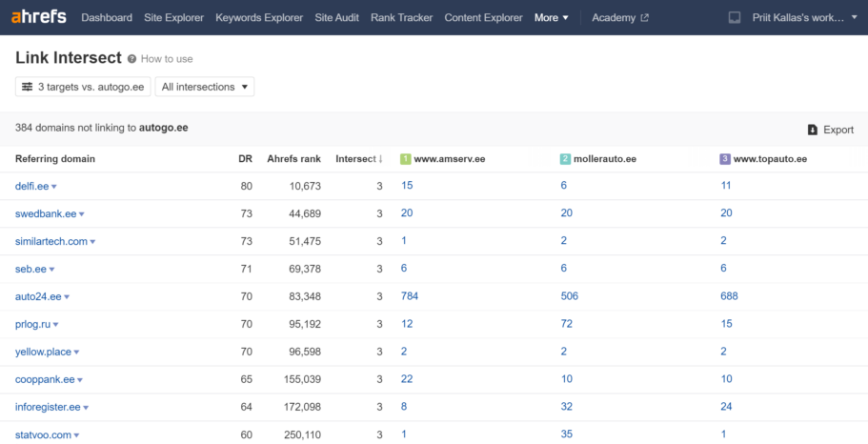This screenshot has width=868, height=444.
Task: Expand the auto24.ee row dropdown arrow
Action: click(67, 297)
